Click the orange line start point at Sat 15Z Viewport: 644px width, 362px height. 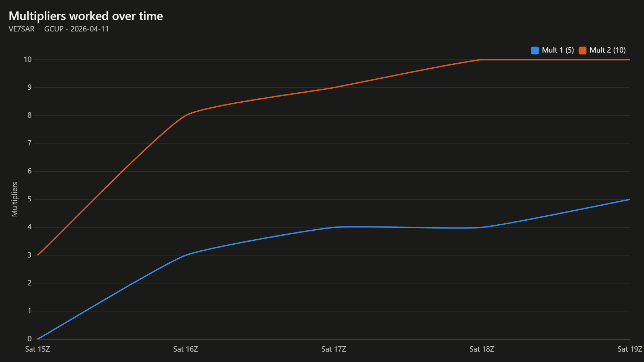[38, 255]
